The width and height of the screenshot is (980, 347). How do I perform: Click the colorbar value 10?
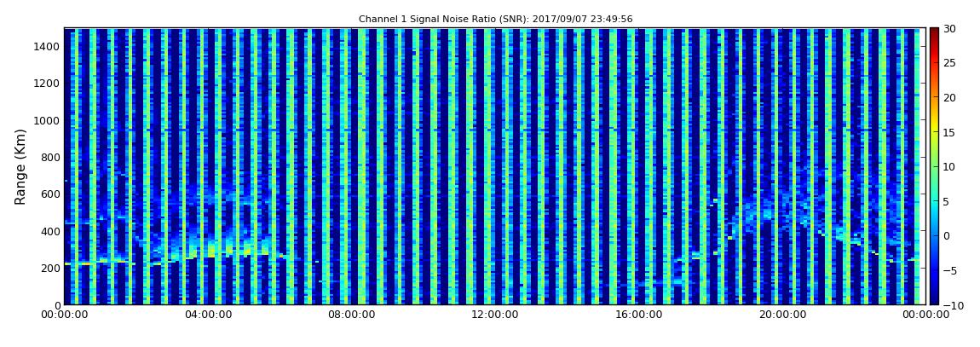949,166
